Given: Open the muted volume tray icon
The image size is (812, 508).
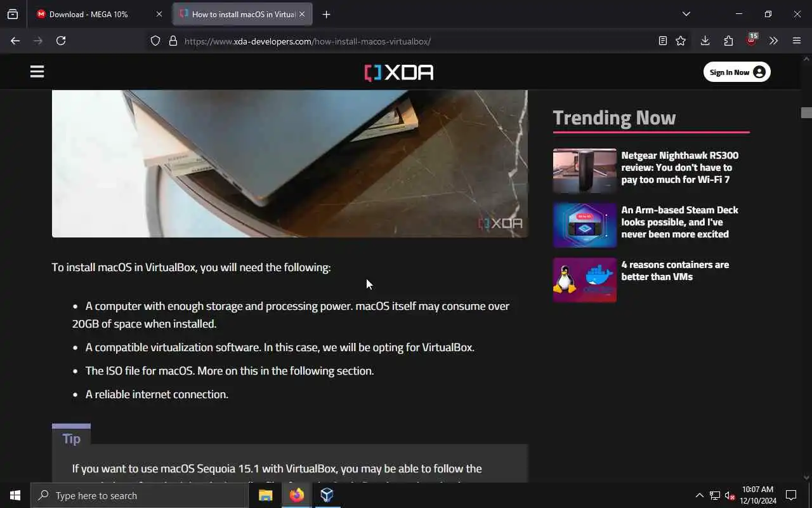Looking at the screenshot, I should 730,495.
